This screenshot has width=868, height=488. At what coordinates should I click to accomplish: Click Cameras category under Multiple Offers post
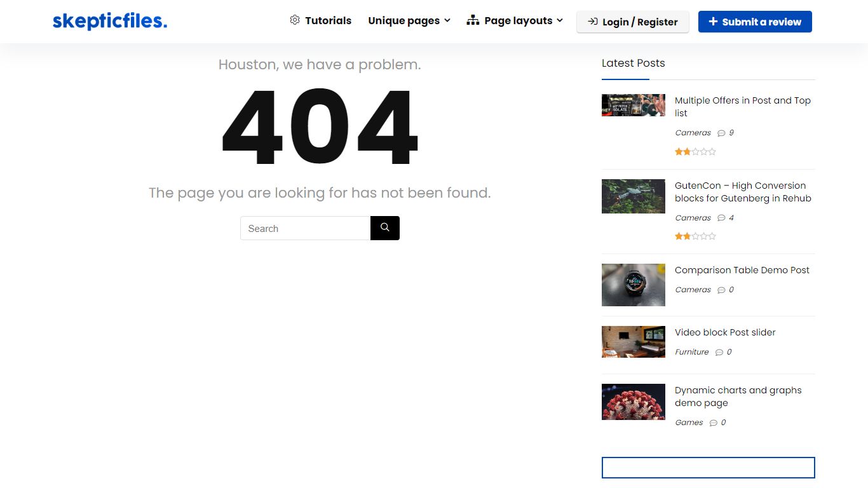pyautogui.click(x=693, y=133)
